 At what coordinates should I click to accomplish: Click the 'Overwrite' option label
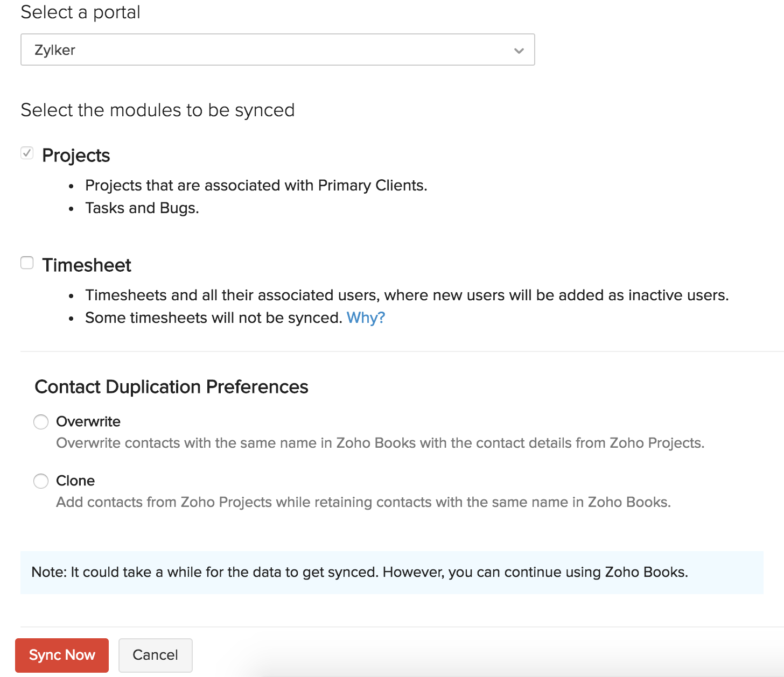(88, 421)
